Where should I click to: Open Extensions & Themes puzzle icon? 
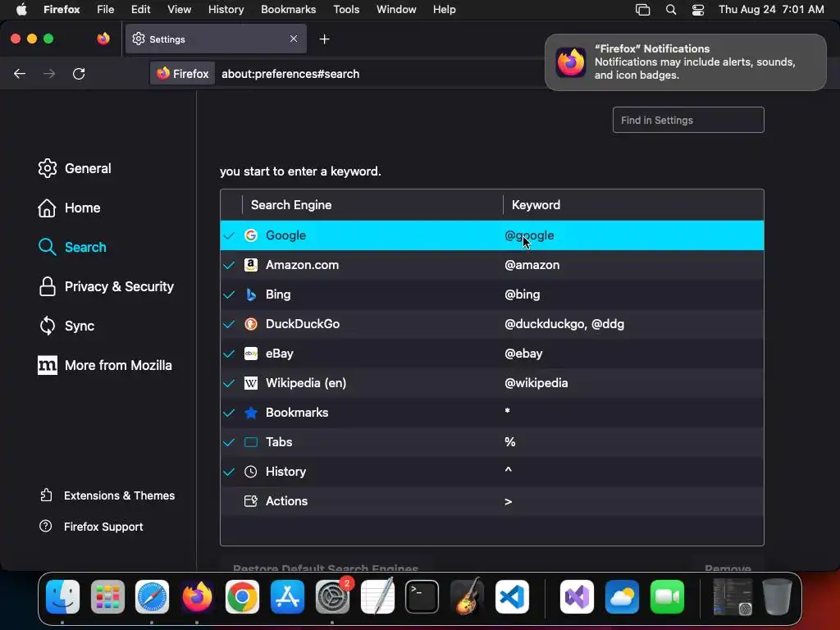[x=46, y=495]
